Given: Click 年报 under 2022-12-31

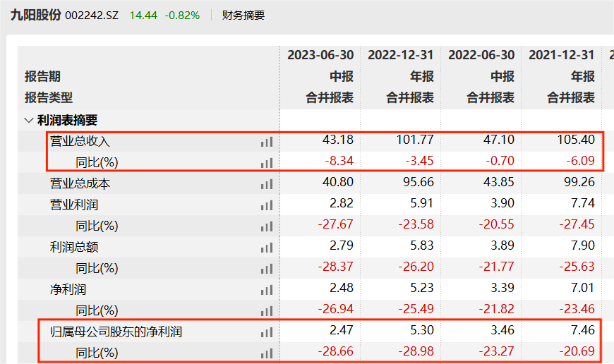Looking at the screenshot, I should [422, 76].
